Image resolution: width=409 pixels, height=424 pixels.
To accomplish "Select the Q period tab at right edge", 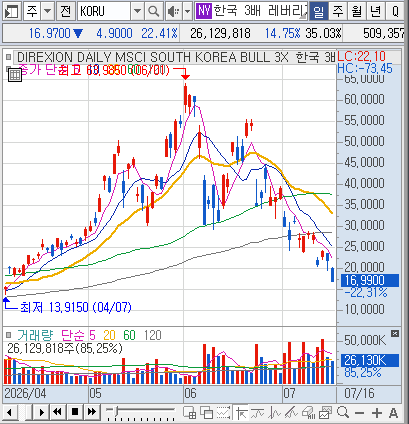I will pos(396,12).
